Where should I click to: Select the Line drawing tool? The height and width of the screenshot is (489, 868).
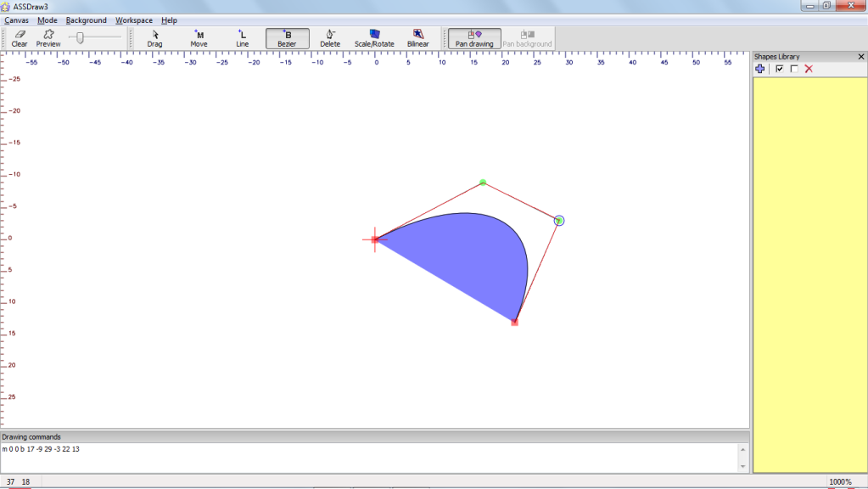[243, 38]
